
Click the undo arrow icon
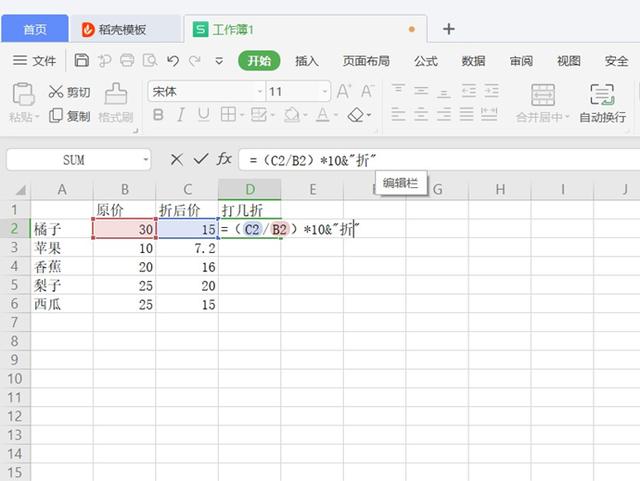pos(173,61)
